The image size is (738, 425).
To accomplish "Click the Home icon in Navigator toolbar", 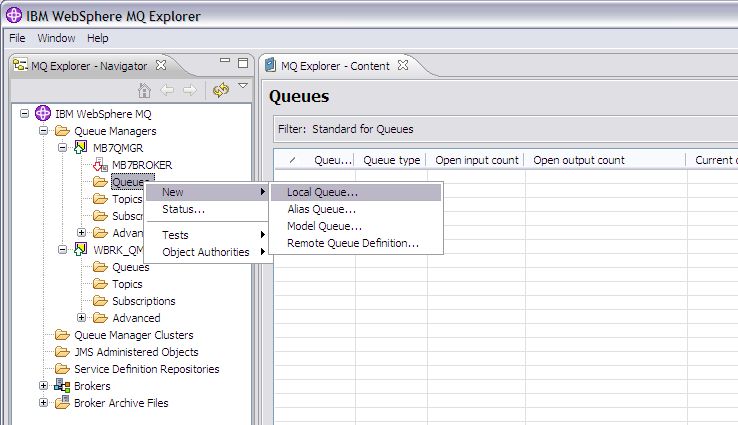I will pos(144,90).
